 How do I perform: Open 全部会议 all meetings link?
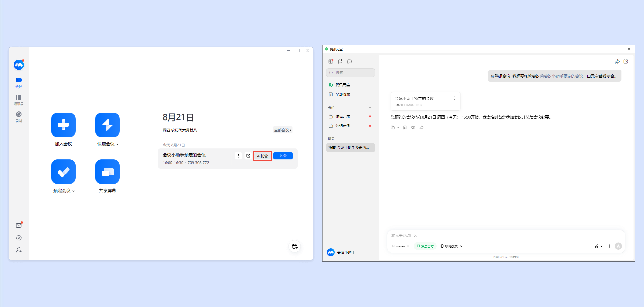[x=282, y=130]
